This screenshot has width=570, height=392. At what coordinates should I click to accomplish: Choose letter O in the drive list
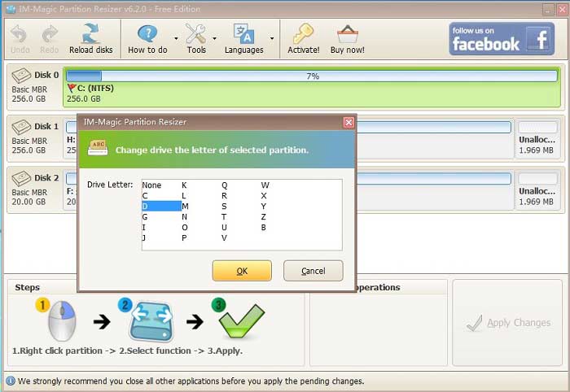coord(185,227)
